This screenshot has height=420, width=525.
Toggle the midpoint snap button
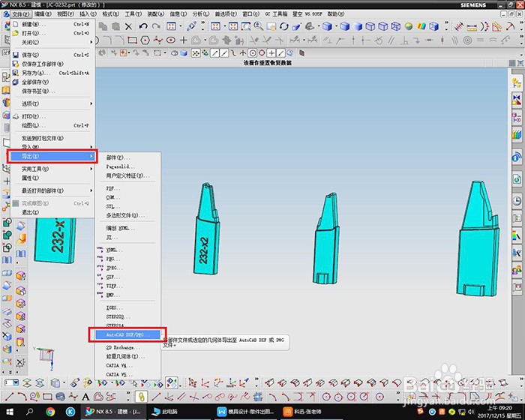pos(224,53)
